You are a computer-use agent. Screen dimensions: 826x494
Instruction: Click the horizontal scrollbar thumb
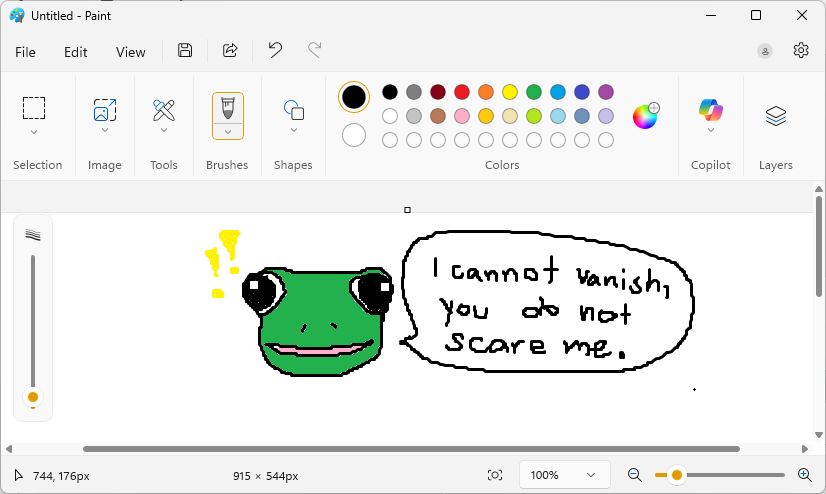tap(411, 449)
